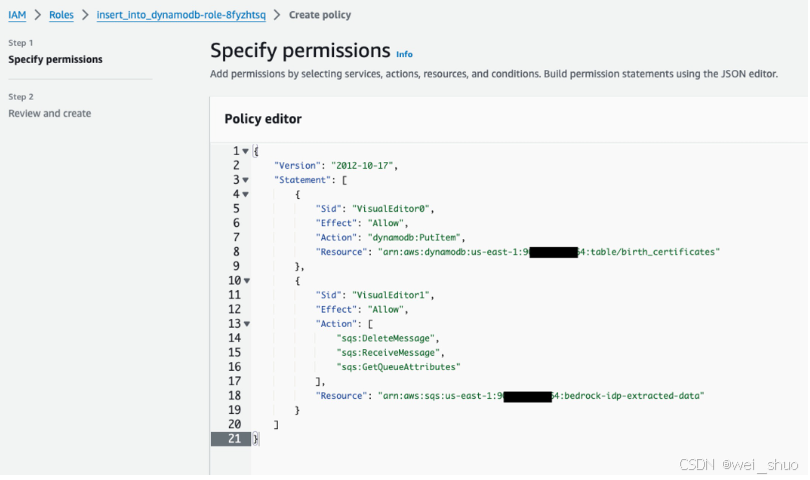Collapse the fold arrow on line 4
Viewport: 810px width, 480px height.
pyautogui.click(x=245, y=194)
